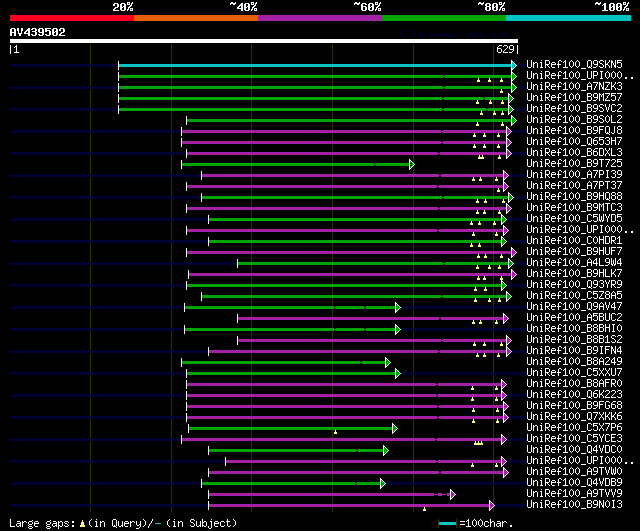
Task: Click the UniRef100_Q93YR9 label
Action: click(x=574, y=284)
